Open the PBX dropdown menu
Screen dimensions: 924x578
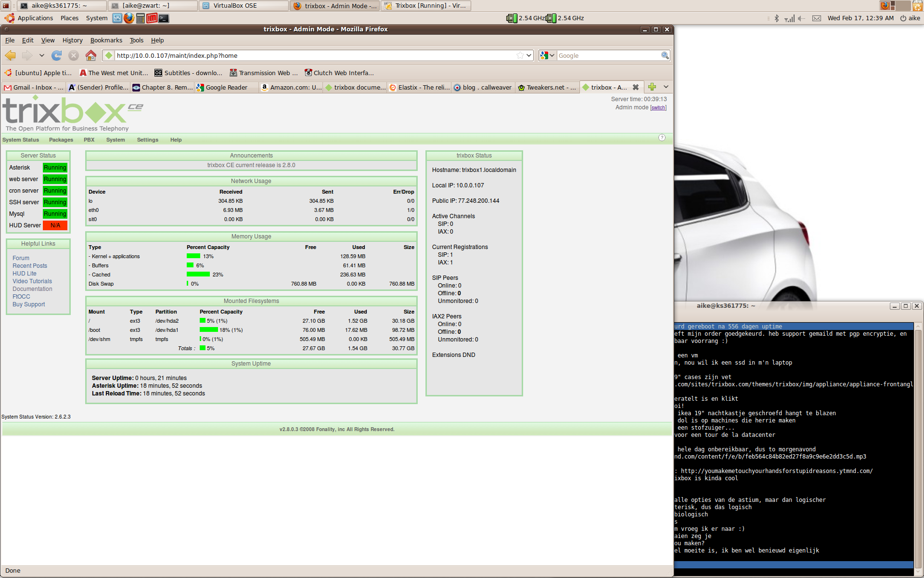pyautogui.click(x=89, y=140)
